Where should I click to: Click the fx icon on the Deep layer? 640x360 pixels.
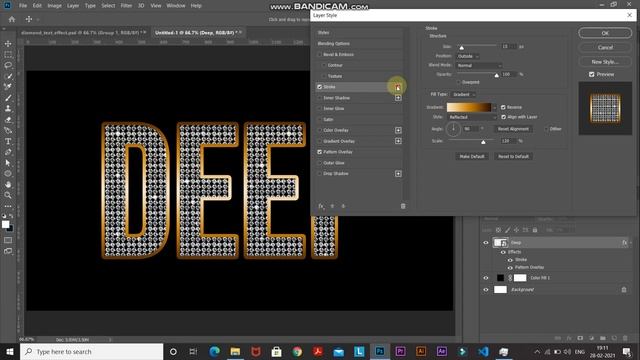click(624, 242)
